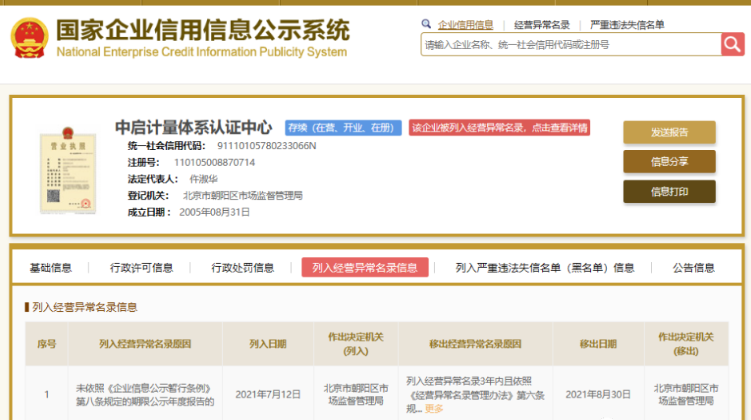
Task: Open the red abnormal-operations warning notice
Action: 499,128
